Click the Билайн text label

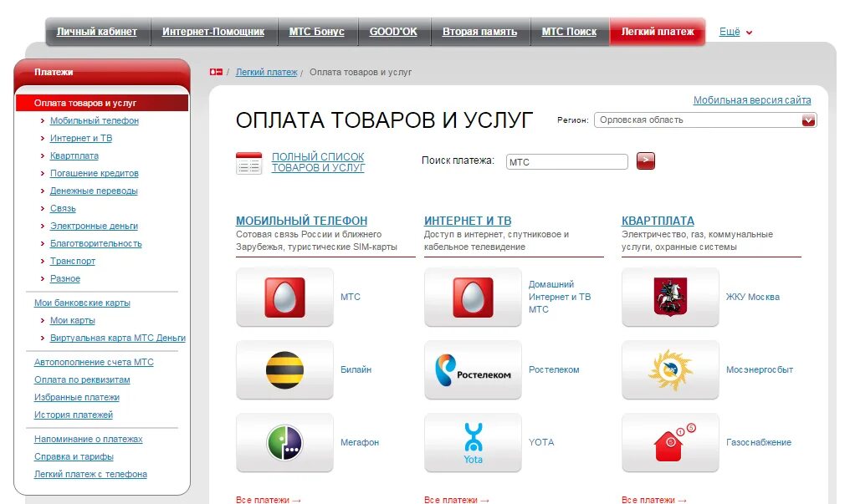pos(356,369)
